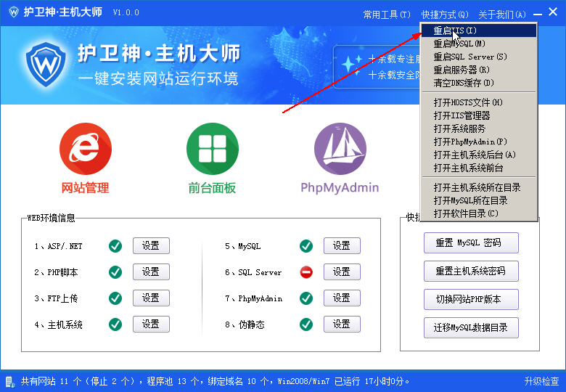566x392 pixels.
Task: Launch PhpMyAdmin via the sailboat icon
Action: tap(340, 149)
